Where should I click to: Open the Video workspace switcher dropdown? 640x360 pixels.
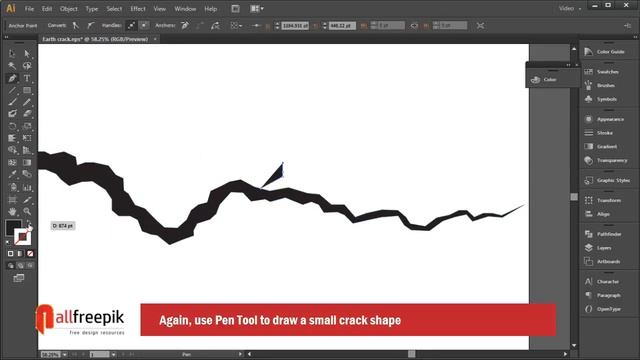570,9
